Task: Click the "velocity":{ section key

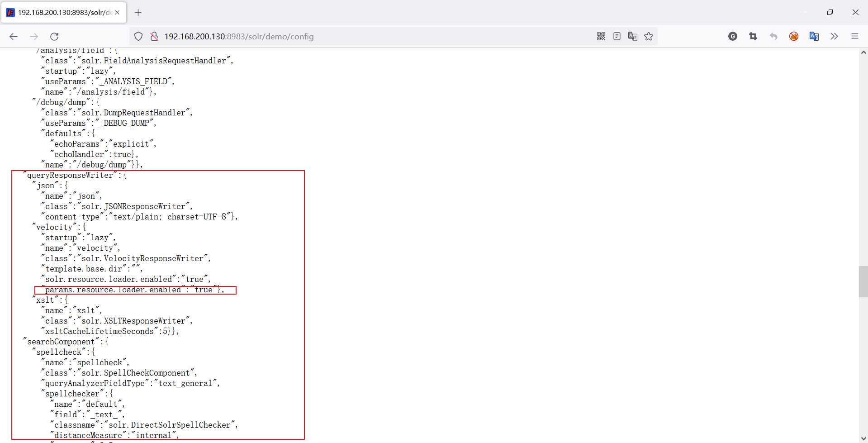Action: point(59,227)
